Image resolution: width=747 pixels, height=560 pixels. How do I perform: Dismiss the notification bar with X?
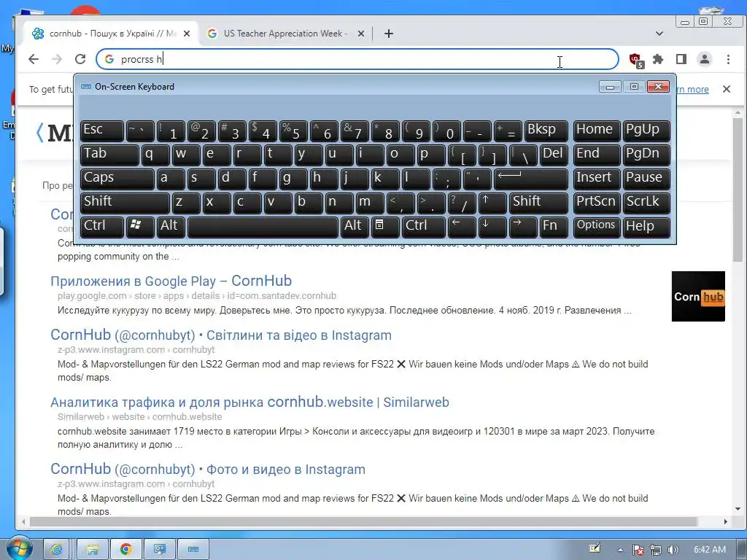(x=727, y=89)
